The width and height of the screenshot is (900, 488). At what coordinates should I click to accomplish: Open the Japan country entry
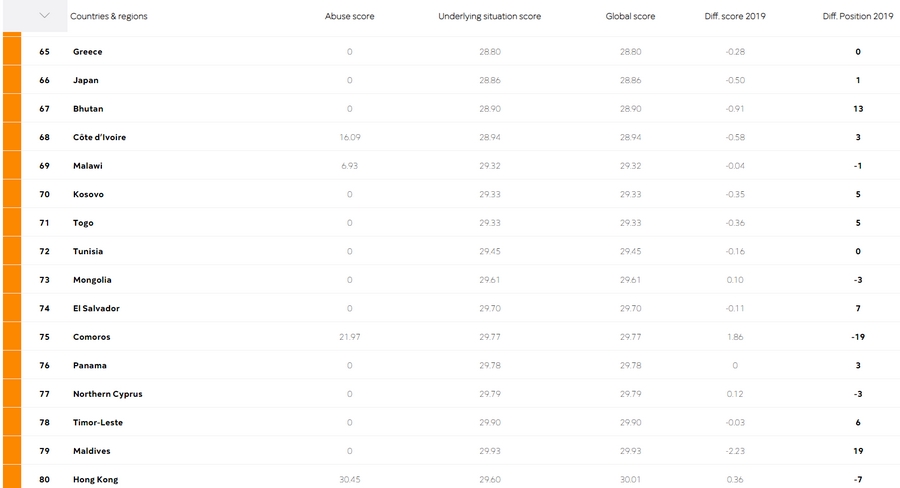point(86,80)
